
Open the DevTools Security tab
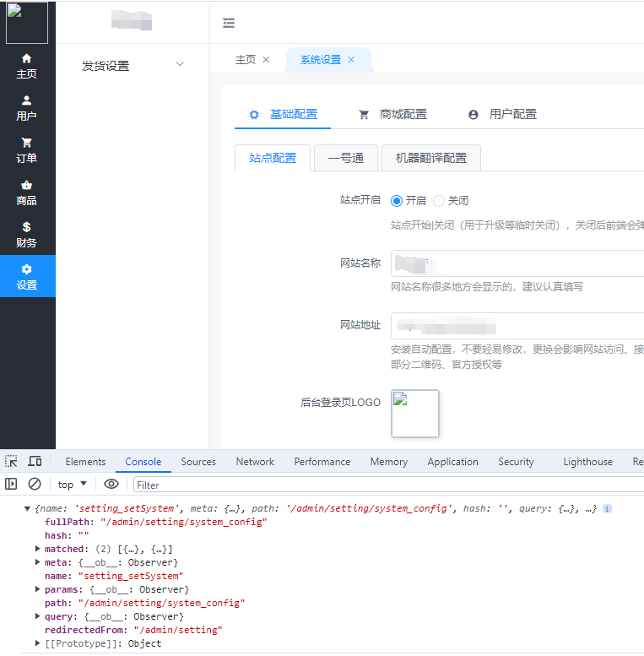pyautogui.click(x=516, y=462)
